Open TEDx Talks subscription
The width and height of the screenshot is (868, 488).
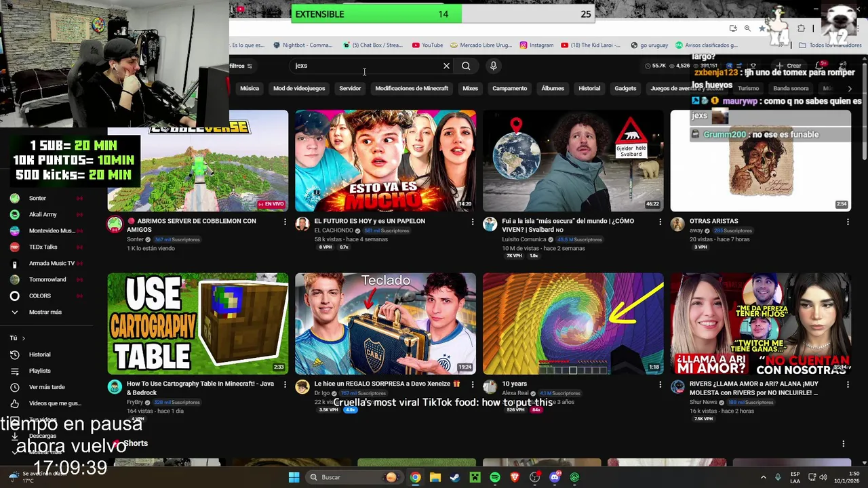[45, 247]
